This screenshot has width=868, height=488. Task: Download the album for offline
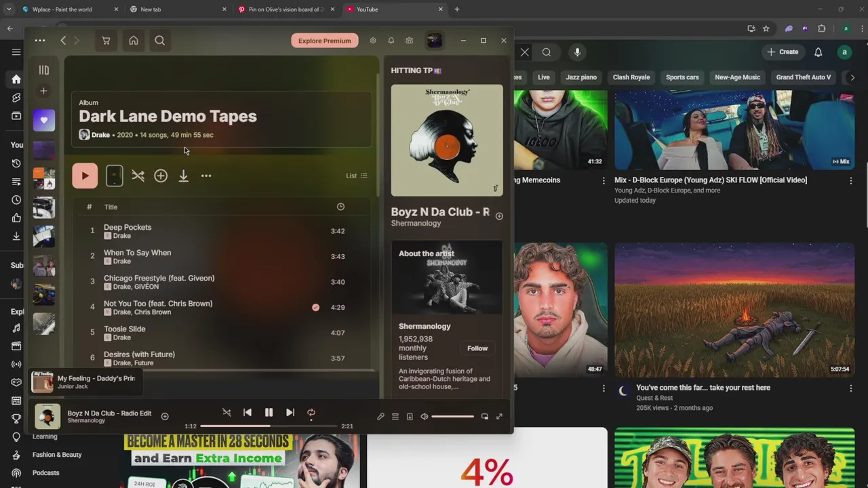click(x=183, y=176)
